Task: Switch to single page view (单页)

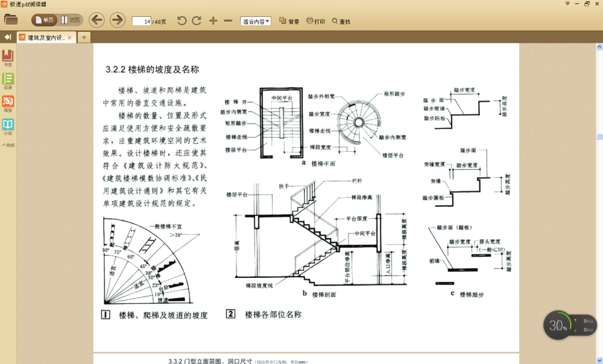Action: pos(45,20)
